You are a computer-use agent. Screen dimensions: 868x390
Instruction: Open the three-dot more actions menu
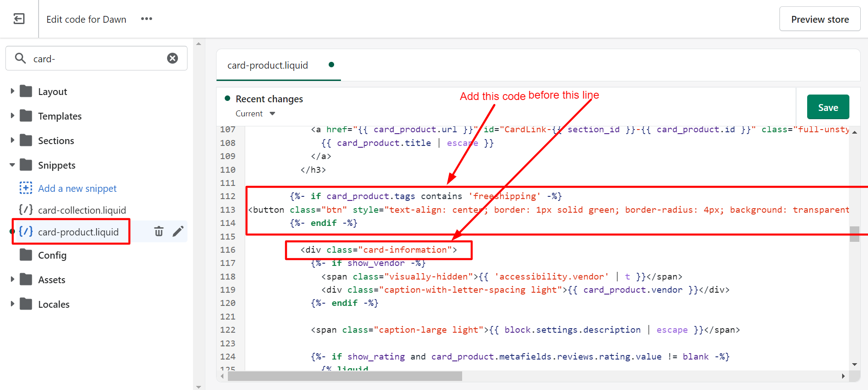click(146, 19)
